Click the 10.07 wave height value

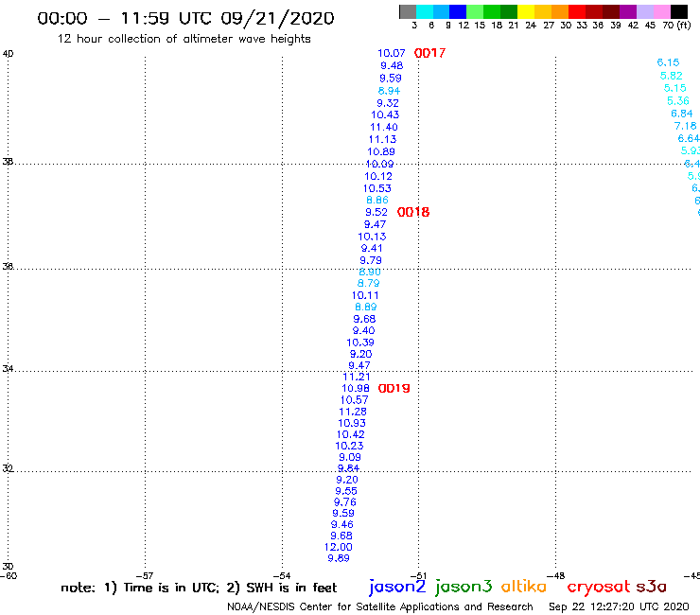tap(392, 53)
